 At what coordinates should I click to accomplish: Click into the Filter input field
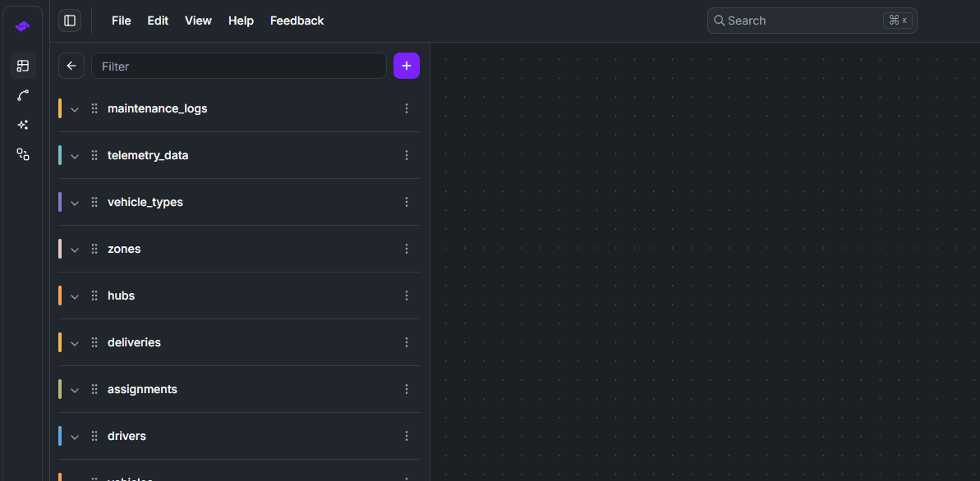pyautogui.click(x=238, y=66)
